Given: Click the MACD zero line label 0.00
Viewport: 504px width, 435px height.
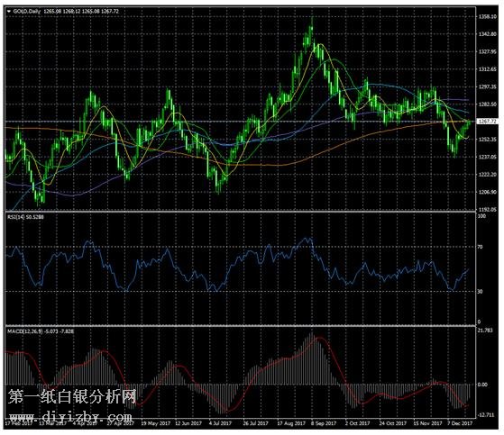Looking at the screenshot, I should pos(482,385).
